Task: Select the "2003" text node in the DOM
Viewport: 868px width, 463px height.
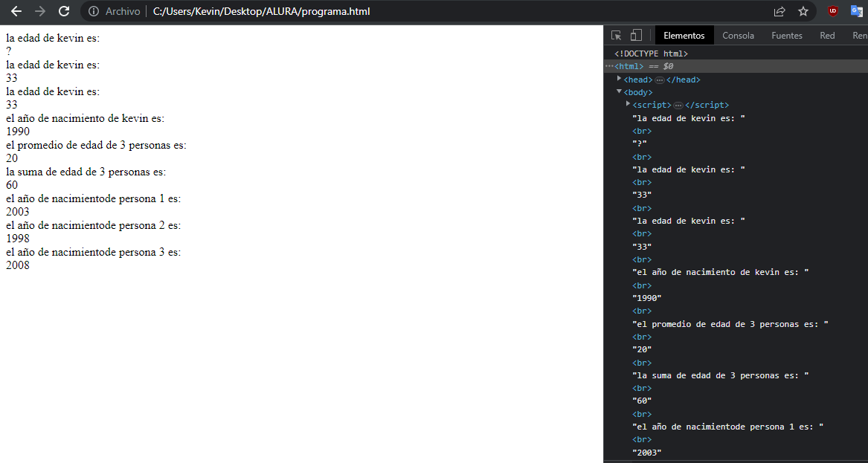Action: (647, 453)
